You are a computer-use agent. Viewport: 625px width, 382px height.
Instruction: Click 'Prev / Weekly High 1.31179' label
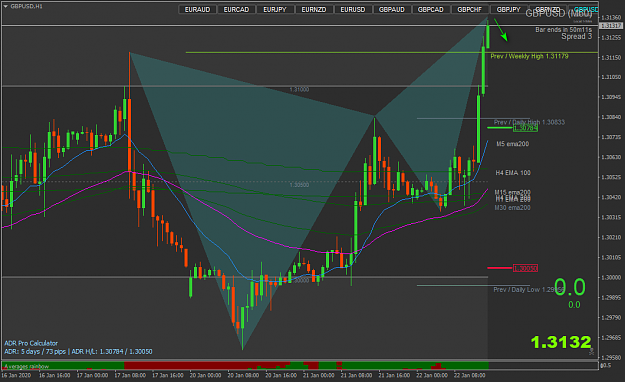529,57
